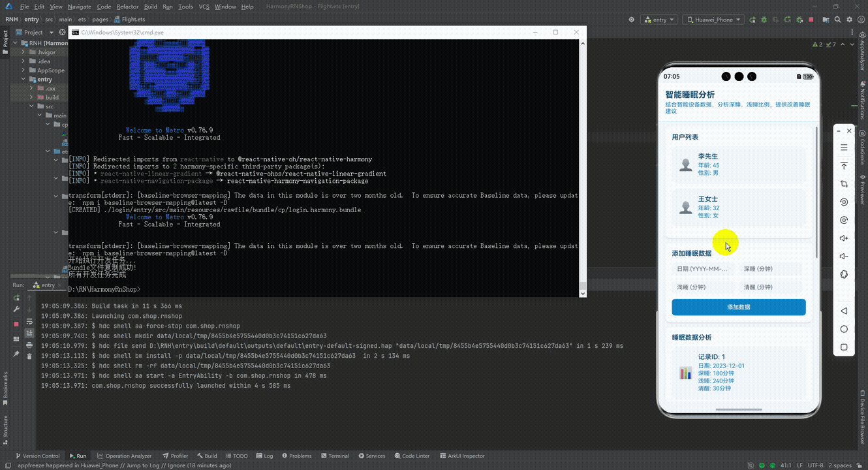The height and width of the screenshot is (470, 868).
Task: Open Profiler tool tab
Action: click(176, 456)
